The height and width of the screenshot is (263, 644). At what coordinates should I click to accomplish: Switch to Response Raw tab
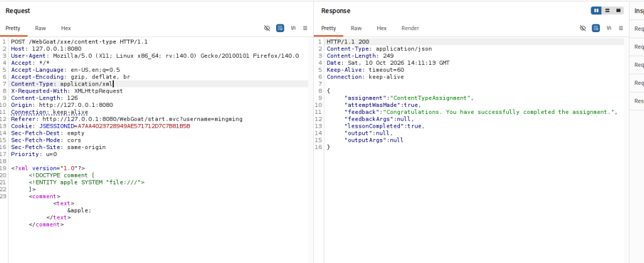point(357,28)
